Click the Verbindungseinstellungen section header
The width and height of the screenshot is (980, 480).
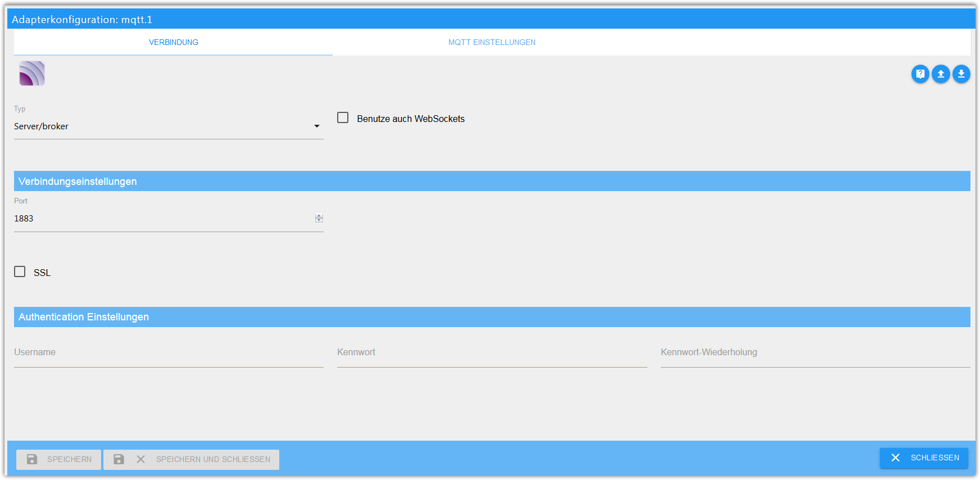pos(492,181)
